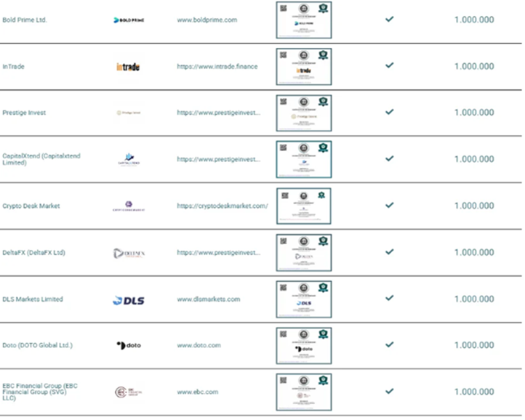The width and height of the screenshot is (525, 420).
Task: Select the Prestige Invest company name
Action: (x=24, y=113)
